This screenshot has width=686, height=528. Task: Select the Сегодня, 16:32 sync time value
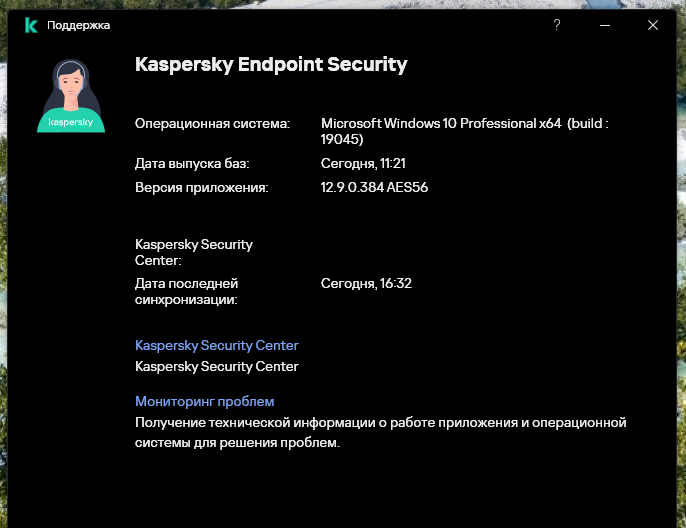(366, 283)
